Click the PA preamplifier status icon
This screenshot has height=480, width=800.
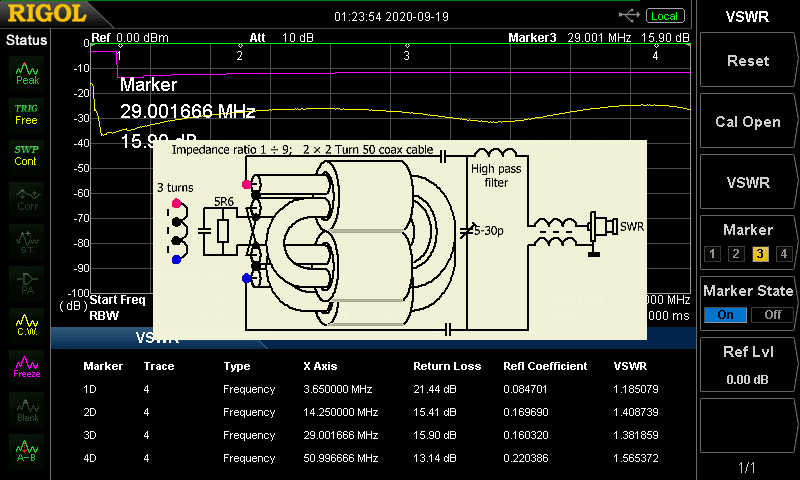(27, 282)
